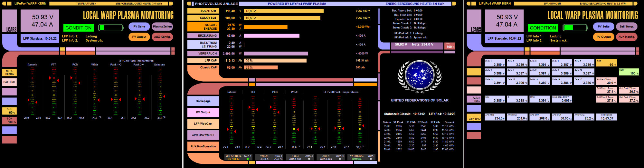Open the Zellen Diffs. sidebar section

coord(474,99)
